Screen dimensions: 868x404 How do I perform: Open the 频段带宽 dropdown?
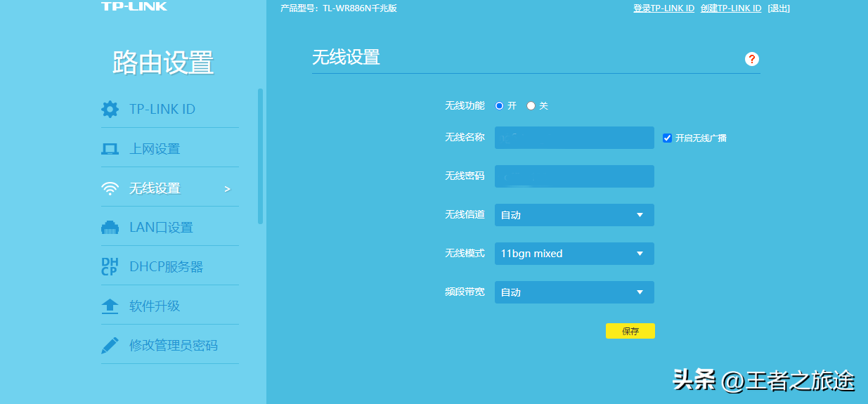click(x=574, y=292)
